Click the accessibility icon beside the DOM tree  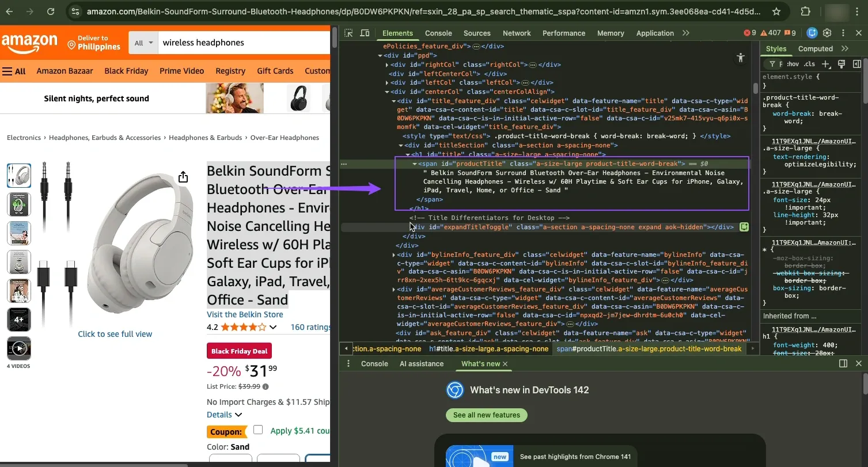[x=741, y=58]
